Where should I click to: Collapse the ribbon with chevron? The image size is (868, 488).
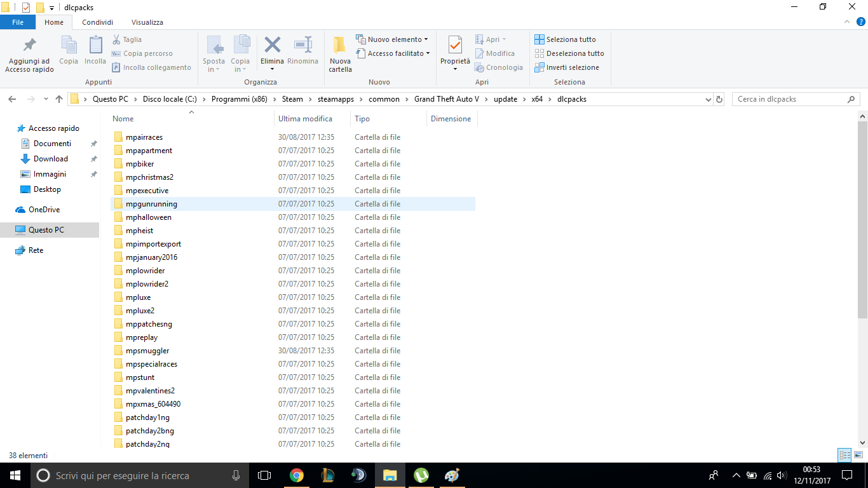846,22
